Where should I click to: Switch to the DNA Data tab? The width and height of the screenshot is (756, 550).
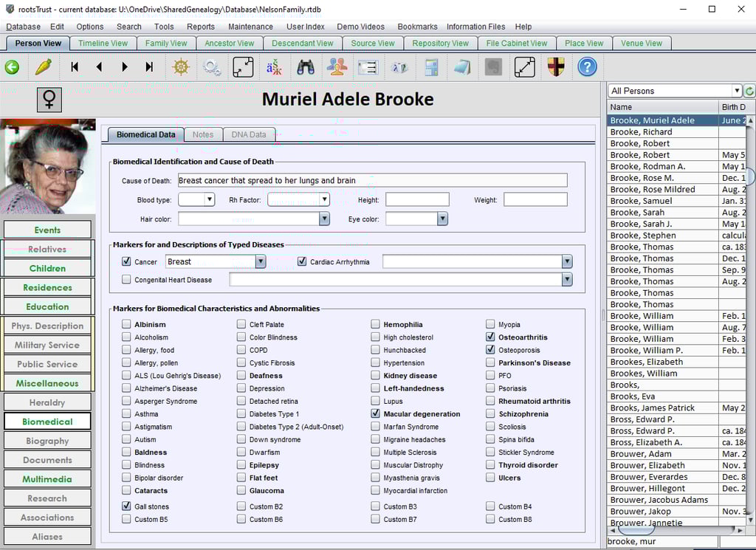tap(249, 134)
